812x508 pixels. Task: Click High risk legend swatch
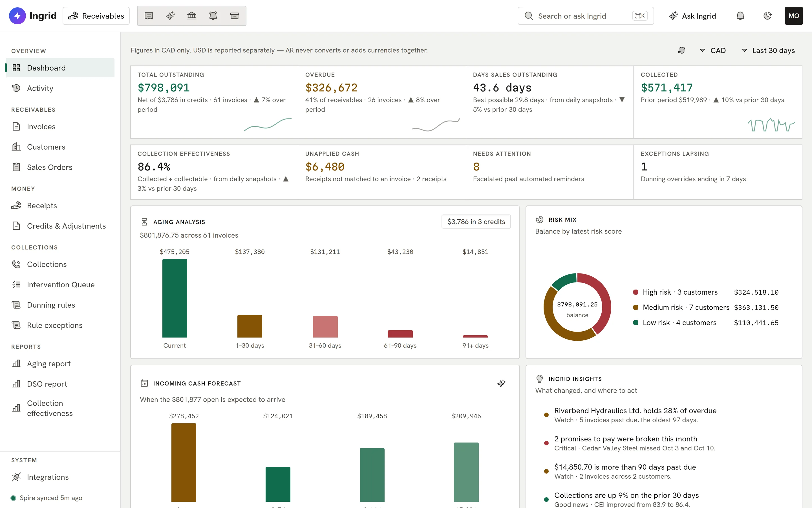pos(636,292)
